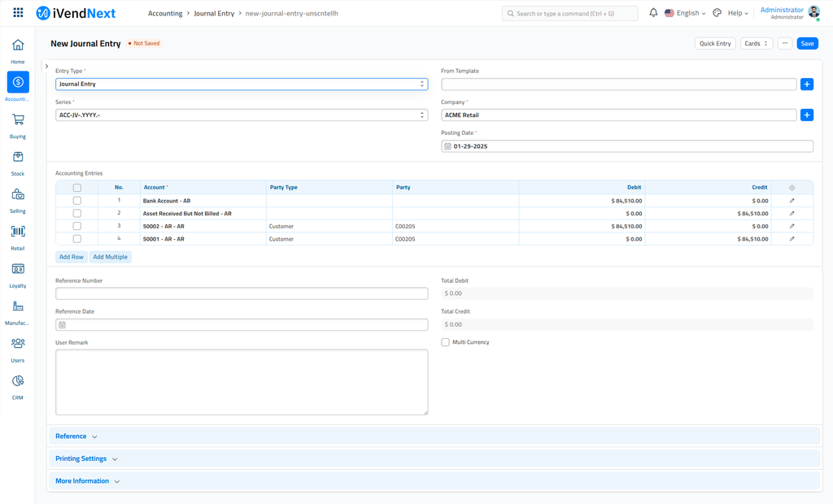833x504 pixels.
Task: Open the app grid launcher icon
Action: [18, 13]
